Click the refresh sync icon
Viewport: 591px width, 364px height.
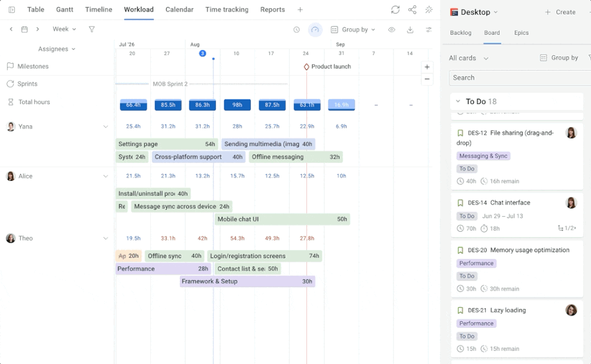click(x=395, y=10)
